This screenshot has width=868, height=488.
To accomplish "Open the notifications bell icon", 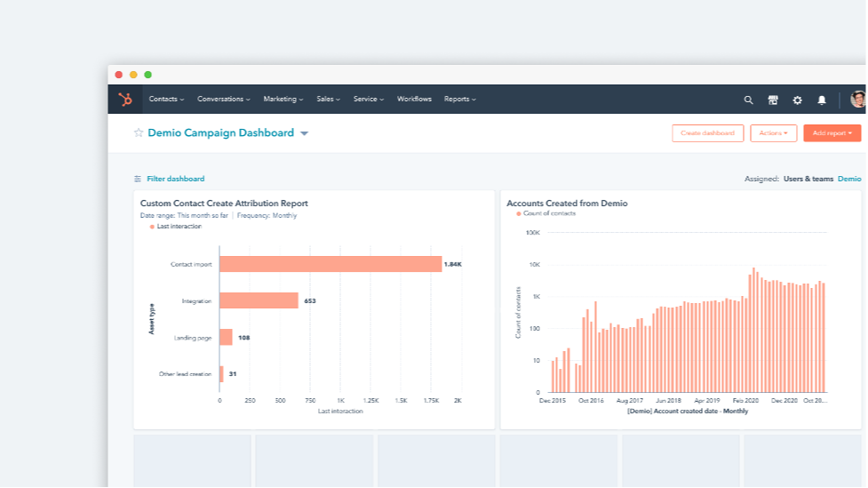I will pos(822,100).
